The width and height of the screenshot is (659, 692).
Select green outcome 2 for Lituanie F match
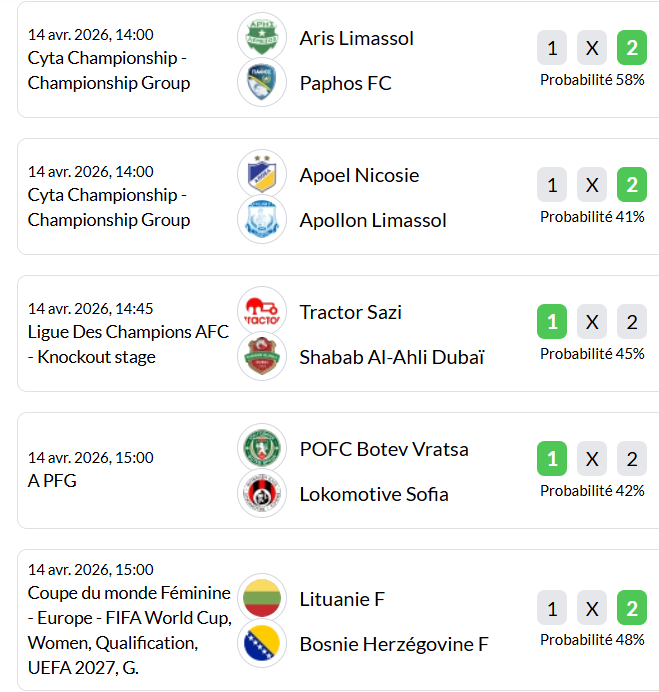632,609
